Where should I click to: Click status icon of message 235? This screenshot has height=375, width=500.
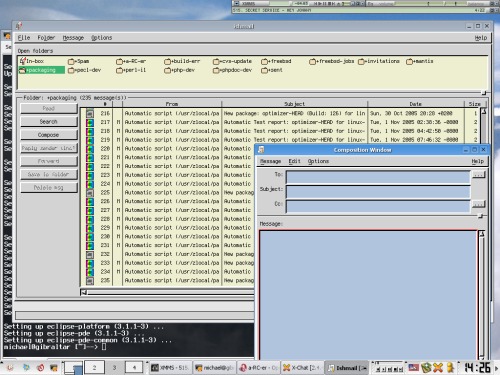click(90, 281)
